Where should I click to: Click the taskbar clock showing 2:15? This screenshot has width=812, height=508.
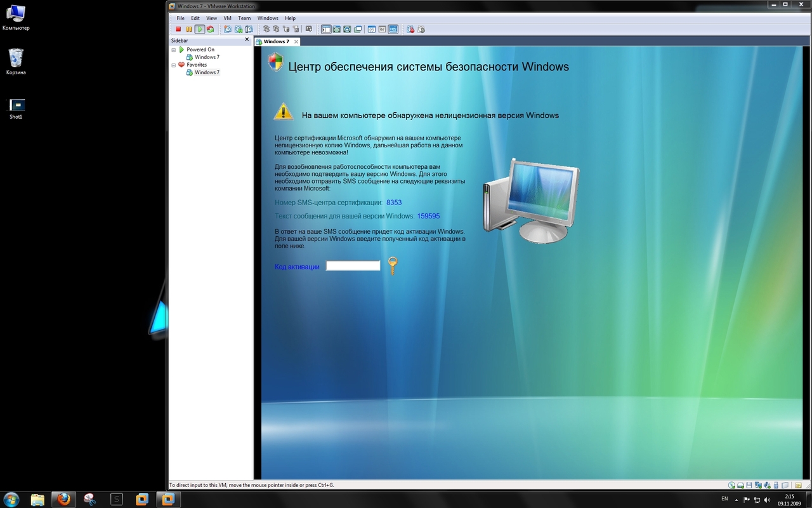click(790, 499)
